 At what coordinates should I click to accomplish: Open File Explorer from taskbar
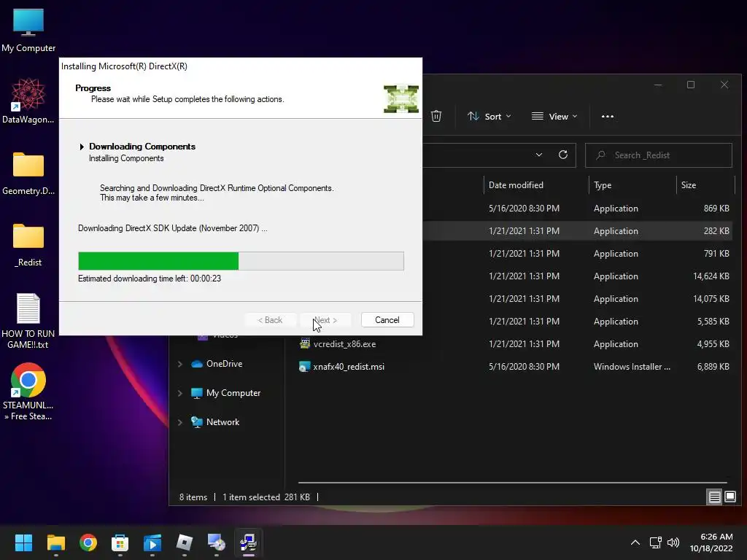point(55,542)
